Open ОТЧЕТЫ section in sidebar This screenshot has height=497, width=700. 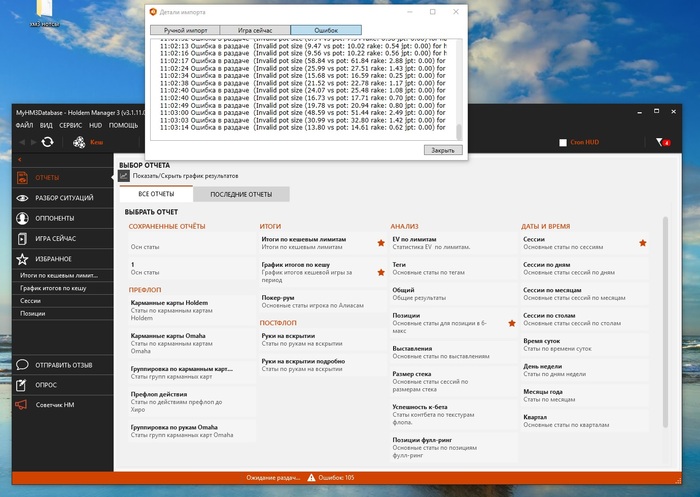click(62, 178)
